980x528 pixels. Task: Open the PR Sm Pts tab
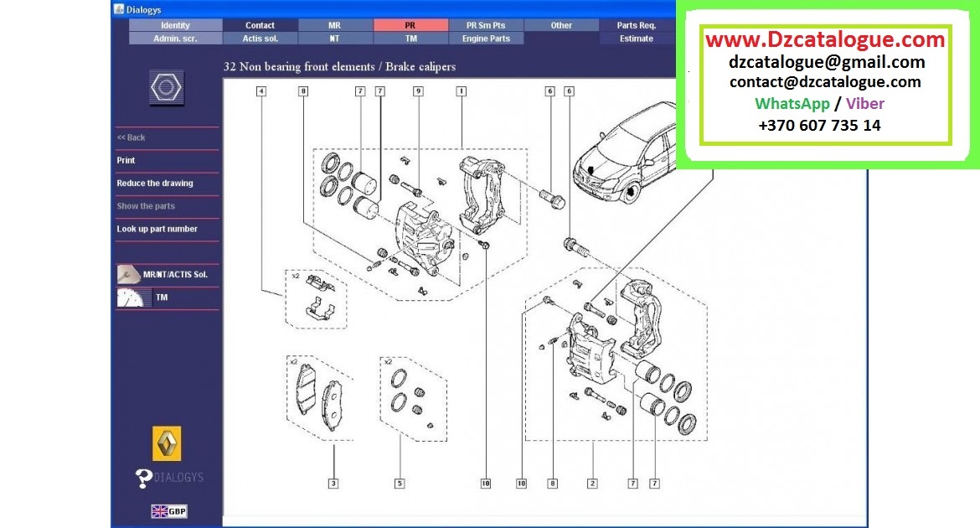(x=486, y=25)
